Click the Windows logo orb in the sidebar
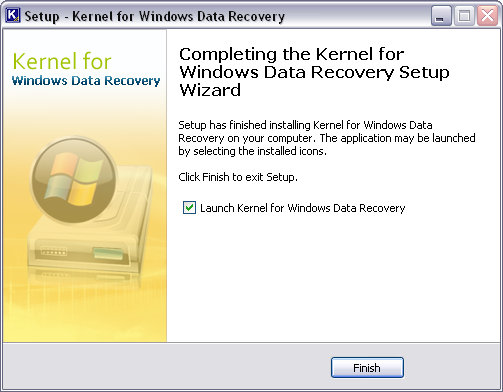The height and width of the screenshot is (392, 503). (x=74, y=180)
